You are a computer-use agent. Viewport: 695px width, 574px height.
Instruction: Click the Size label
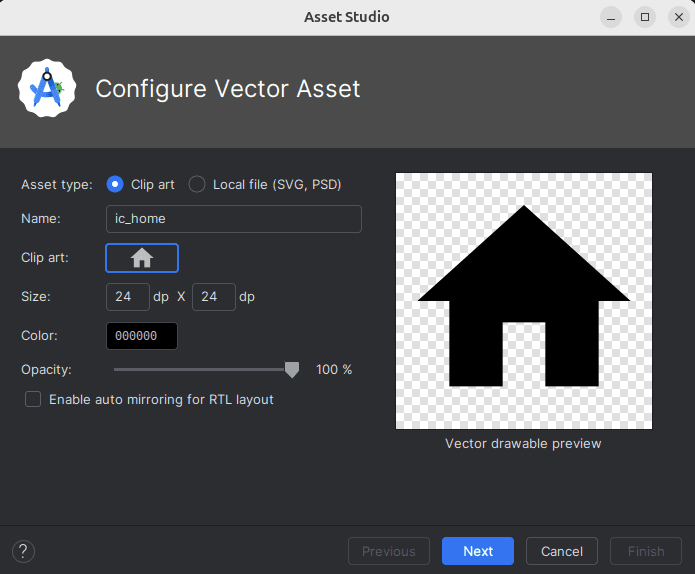[36, 297]
